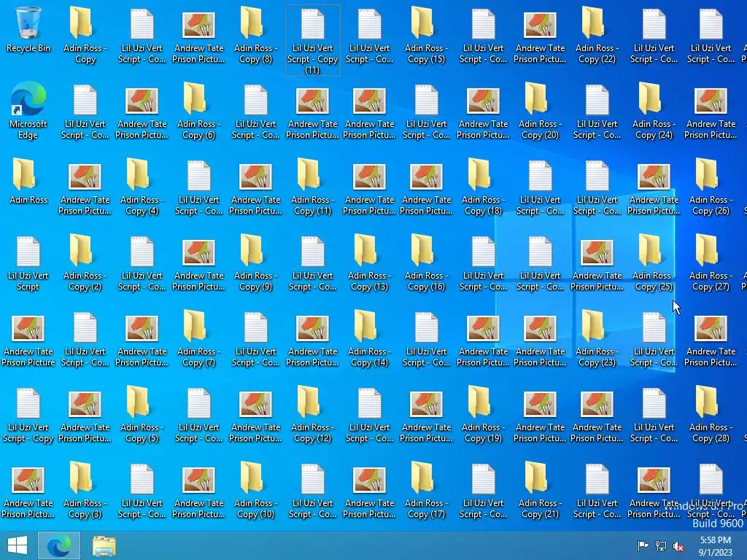Select Adin Ross - Copy (24) folder
The image size is (747, 560).
click(654, 111)
